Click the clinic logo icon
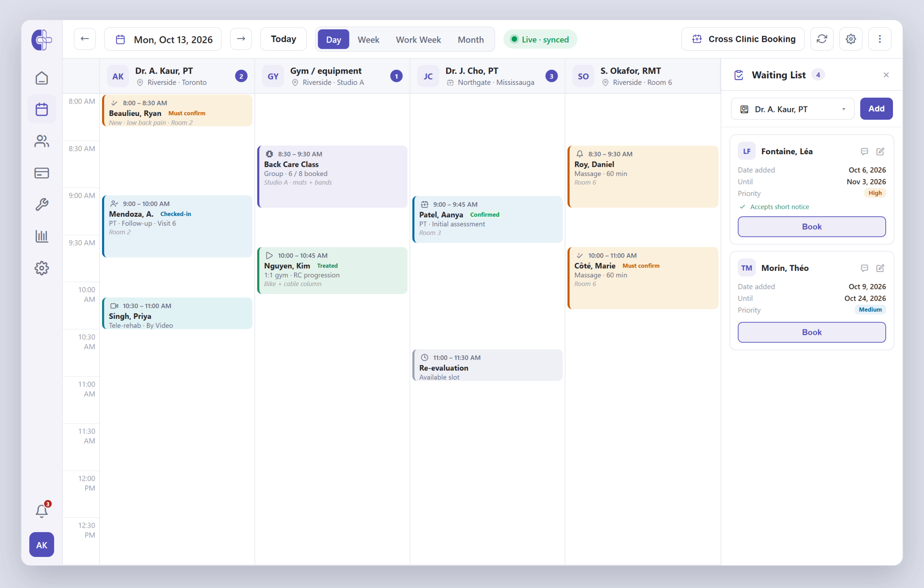This screenshot has height=588, width=924. coord(42,40)
